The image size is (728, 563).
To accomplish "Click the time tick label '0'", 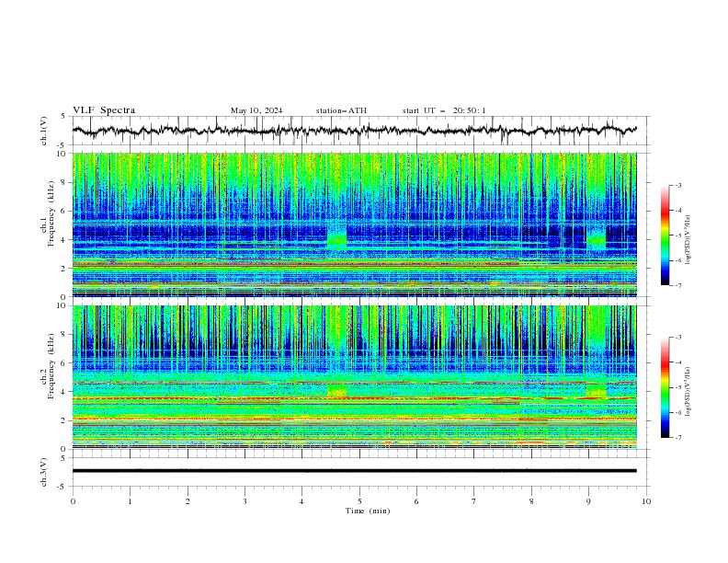I will point(73,501).
